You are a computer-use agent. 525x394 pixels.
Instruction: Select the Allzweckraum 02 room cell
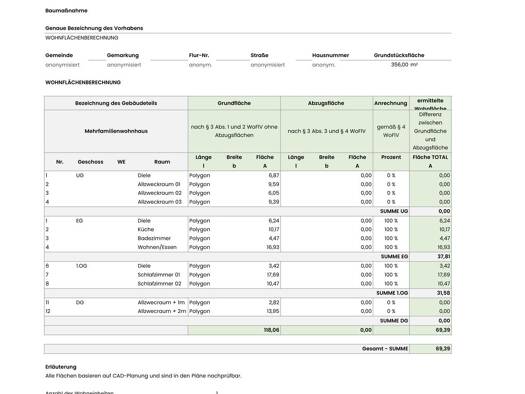159,193
